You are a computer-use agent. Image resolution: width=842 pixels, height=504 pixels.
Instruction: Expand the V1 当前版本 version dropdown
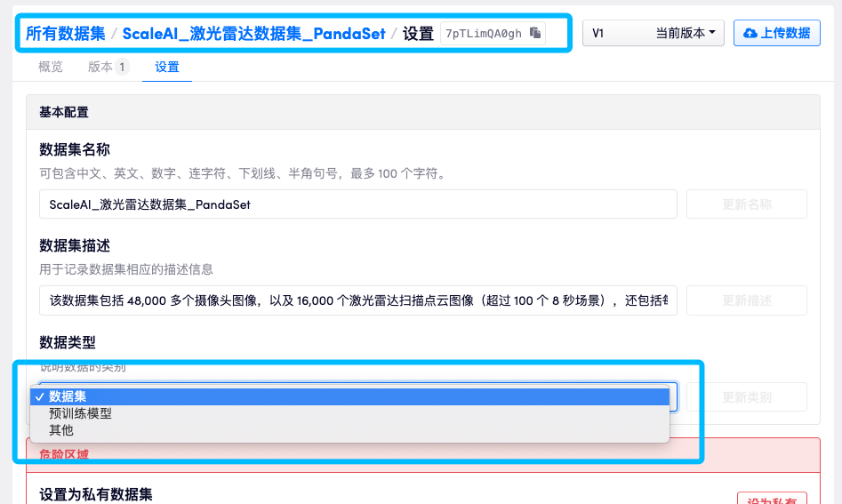coord(653,33)
